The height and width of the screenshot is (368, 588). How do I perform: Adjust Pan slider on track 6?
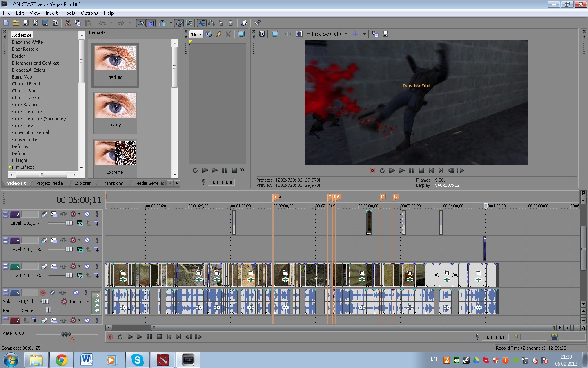point(48,310)
